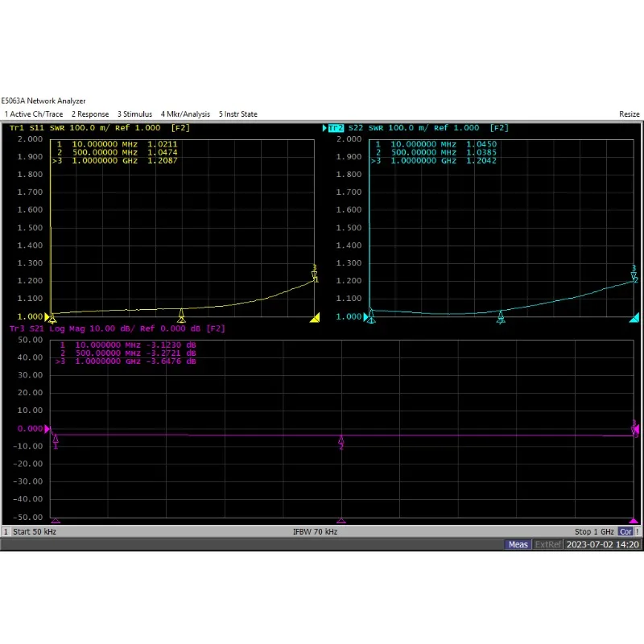644x644 pixels.
Task: Click the cyan reference level arrow on Tr2
Action: point(366,316)
